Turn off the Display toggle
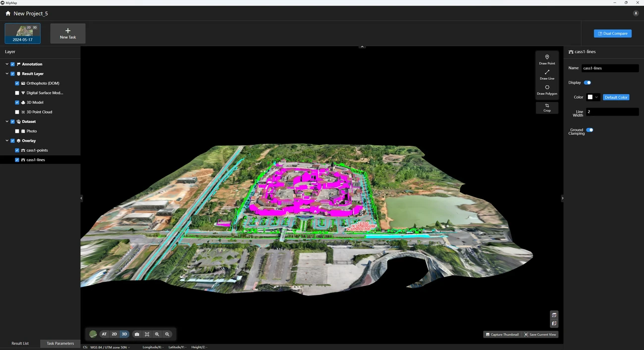Screen dimensions: 644x350 [x=588, y=83]
